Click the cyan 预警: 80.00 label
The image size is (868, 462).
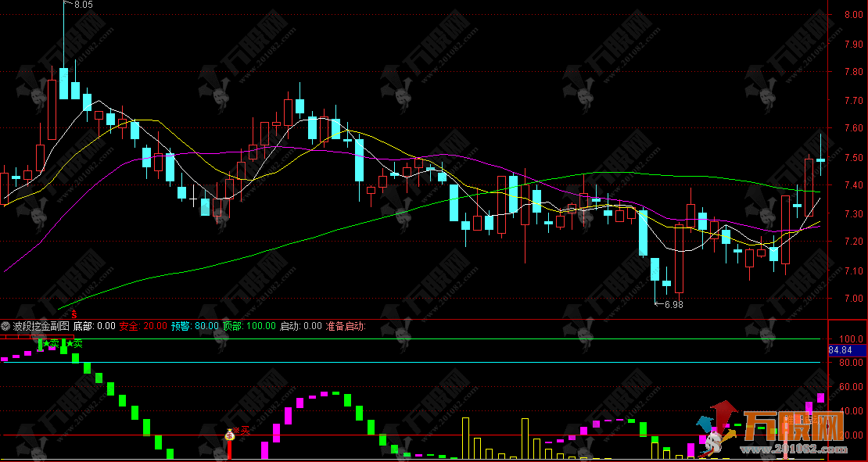click(194, 326)
